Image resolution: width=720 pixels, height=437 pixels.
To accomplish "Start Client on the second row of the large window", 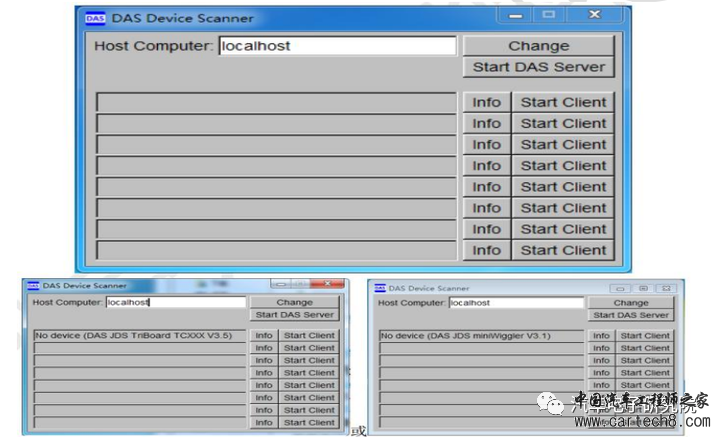I will point(563,123).
